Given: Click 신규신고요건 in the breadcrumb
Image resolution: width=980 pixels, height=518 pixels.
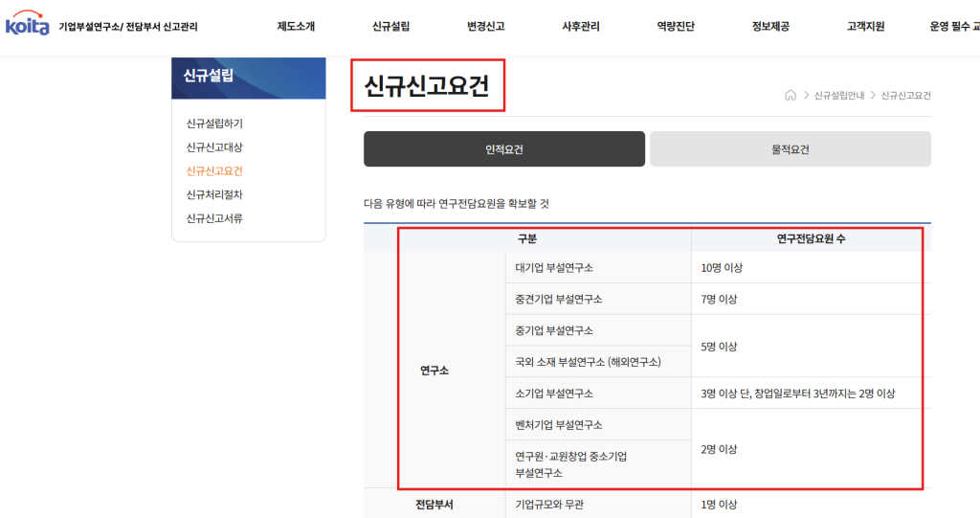Looking at the screenshot, I should [905, 95].
